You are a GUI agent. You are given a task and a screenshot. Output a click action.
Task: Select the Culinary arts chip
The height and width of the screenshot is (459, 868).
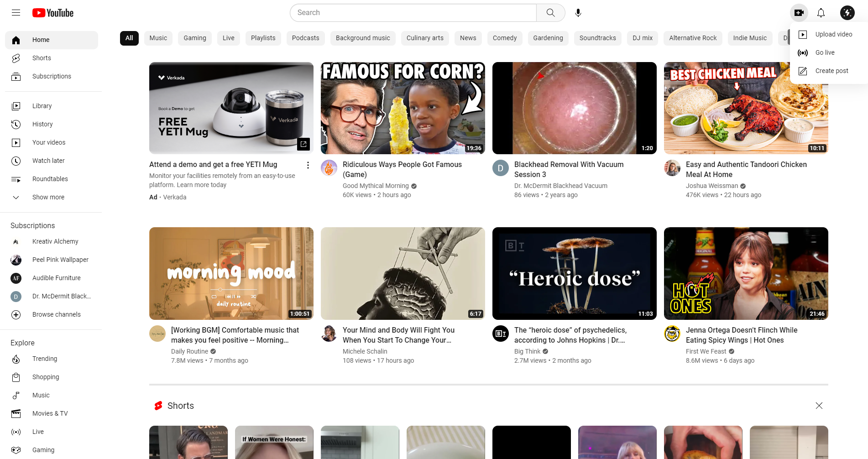point(425,38)
